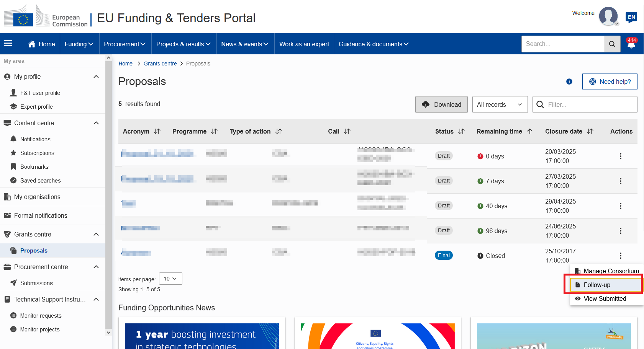Click the Submissions paper plane icon

(13, 283)
